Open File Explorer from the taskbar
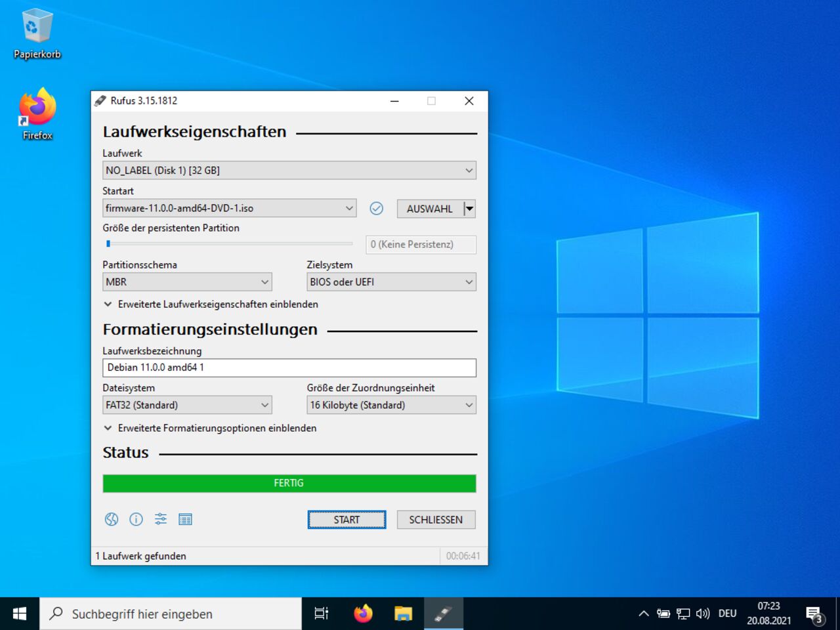Screen dimensions: 840x630 403,614
